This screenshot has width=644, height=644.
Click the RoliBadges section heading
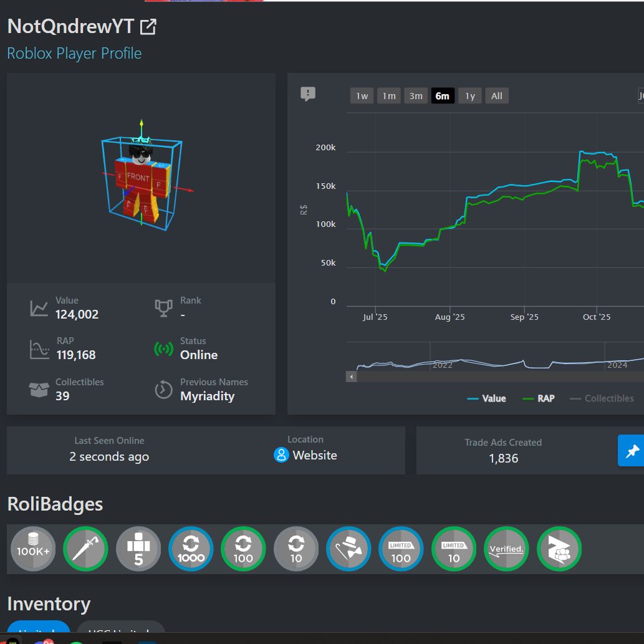click(55, 504)
